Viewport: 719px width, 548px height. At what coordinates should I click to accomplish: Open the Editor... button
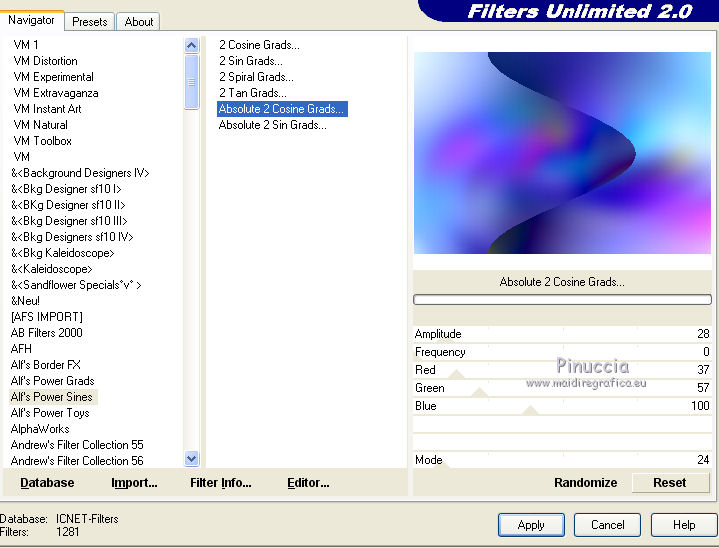coord(308,483)
